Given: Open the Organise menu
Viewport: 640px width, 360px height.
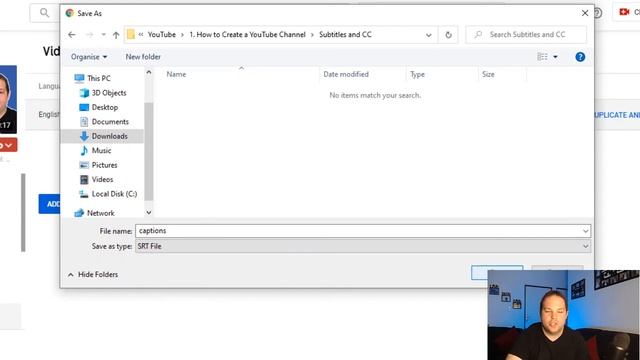Looking at the screenshot, I should coord(89,57).
